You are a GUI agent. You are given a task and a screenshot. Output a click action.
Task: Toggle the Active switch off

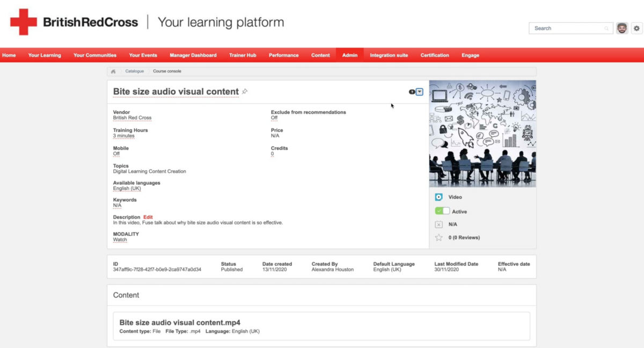click(x=443, y=211)
